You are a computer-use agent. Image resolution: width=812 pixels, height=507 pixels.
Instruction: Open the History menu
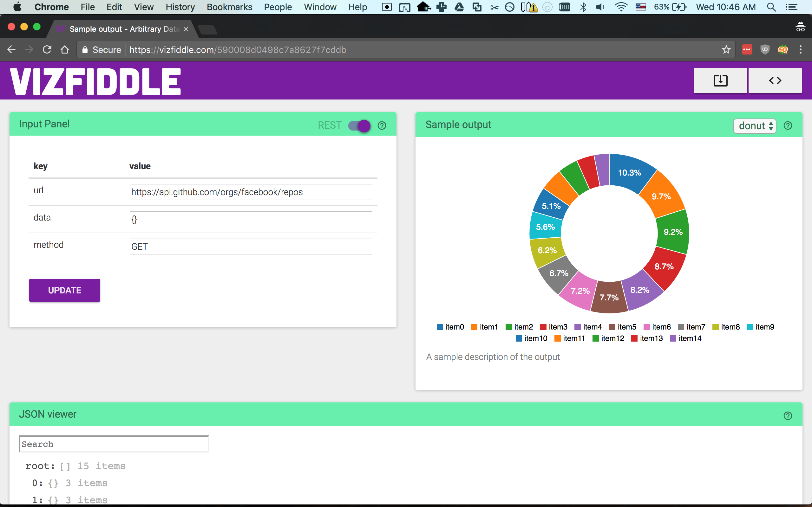[180, 7]
